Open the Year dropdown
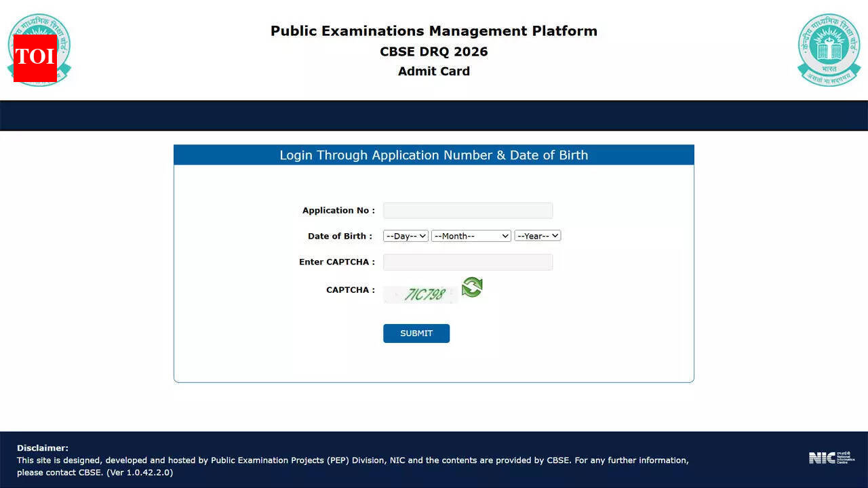Image resolution: width=868 pixels, height=488 pixels. pyautogui.click(x=537, y=236)
